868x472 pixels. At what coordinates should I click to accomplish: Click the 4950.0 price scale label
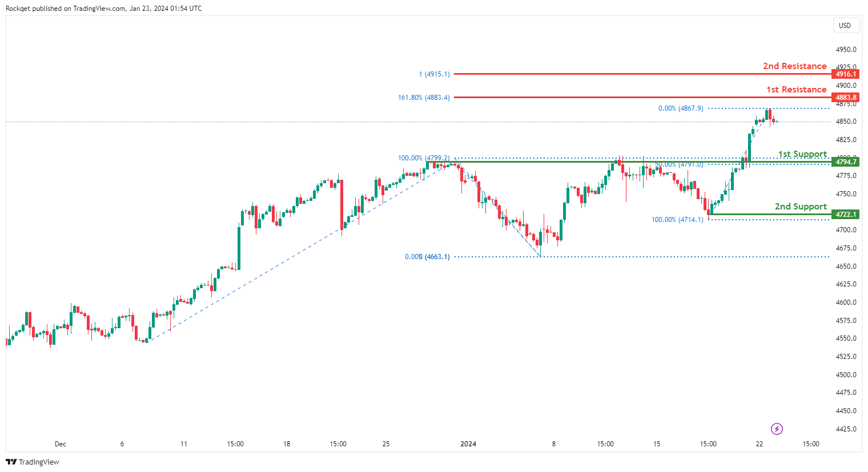(846, 50)
